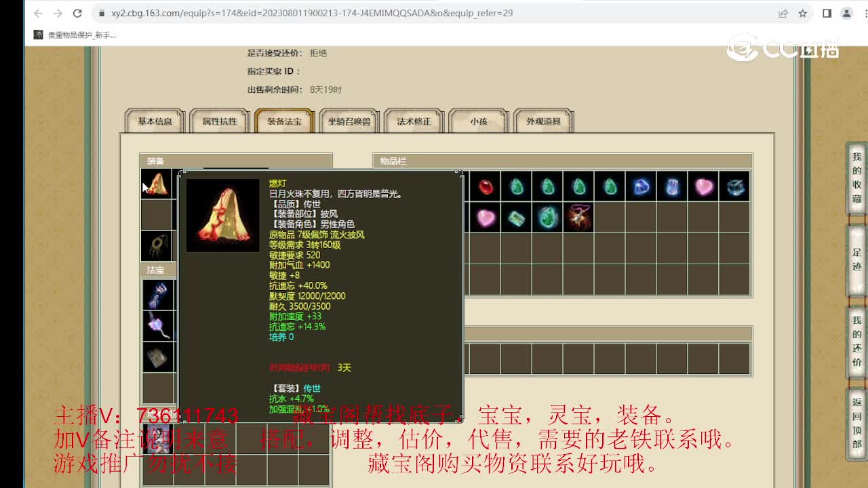Open the 贵重物品保护 bookmark
Screen dimensions: 868x488
pos(76,35)
